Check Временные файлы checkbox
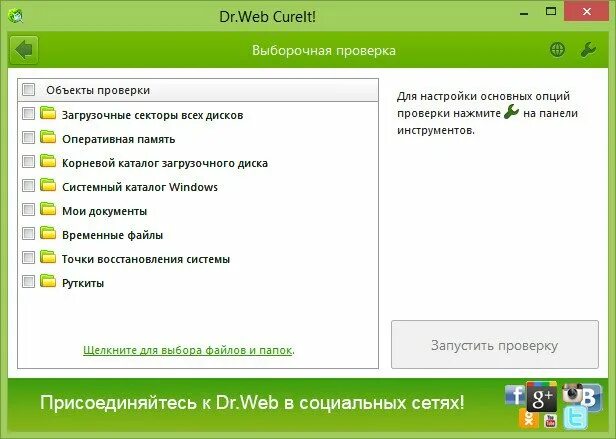This screenshot has height=439, width=616. [28, 233]
